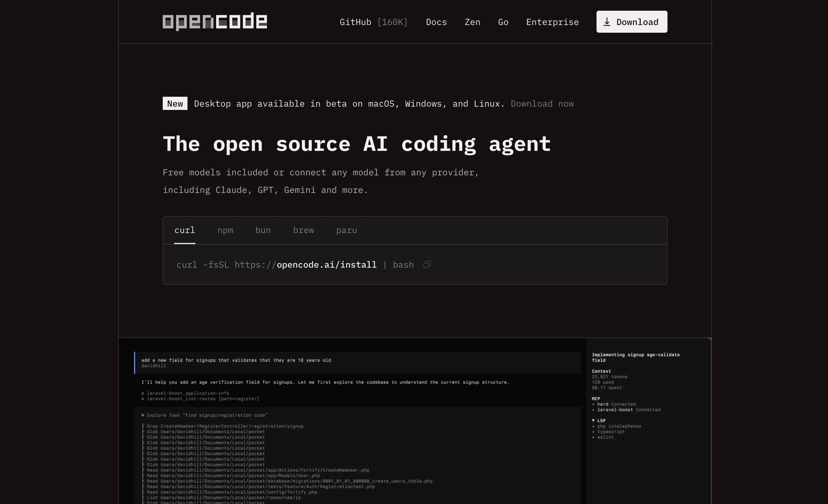Open the GitHub [160K] link
Viewport: 828px width, 504px height.
point(374,22)
